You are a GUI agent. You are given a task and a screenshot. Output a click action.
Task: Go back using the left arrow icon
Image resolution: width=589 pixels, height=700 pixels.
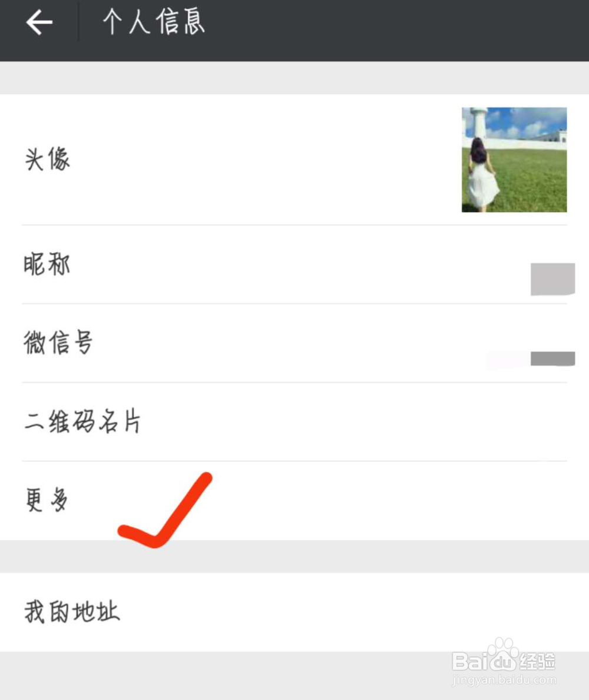click(39, 22)
